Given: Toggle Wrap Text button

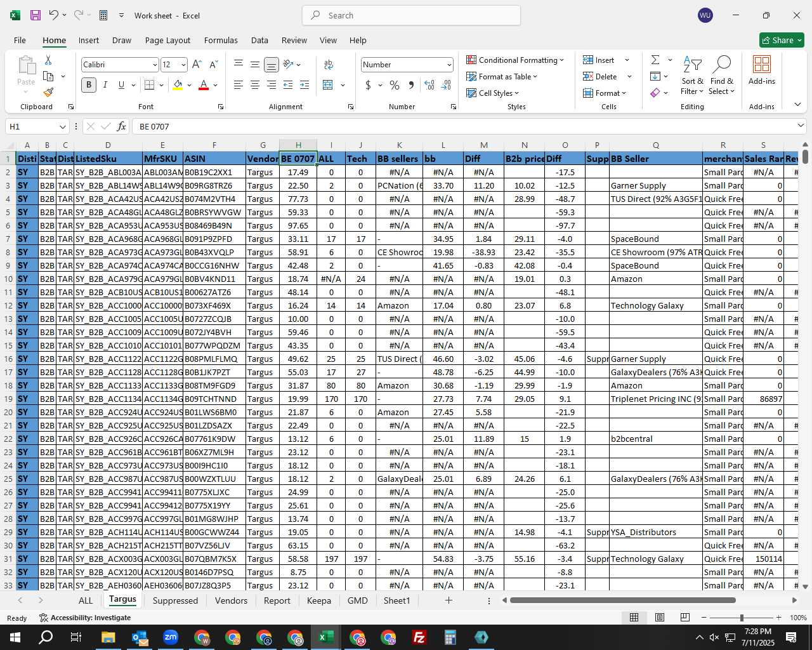Looking at the screenshot, I should (x=329, y=65).
